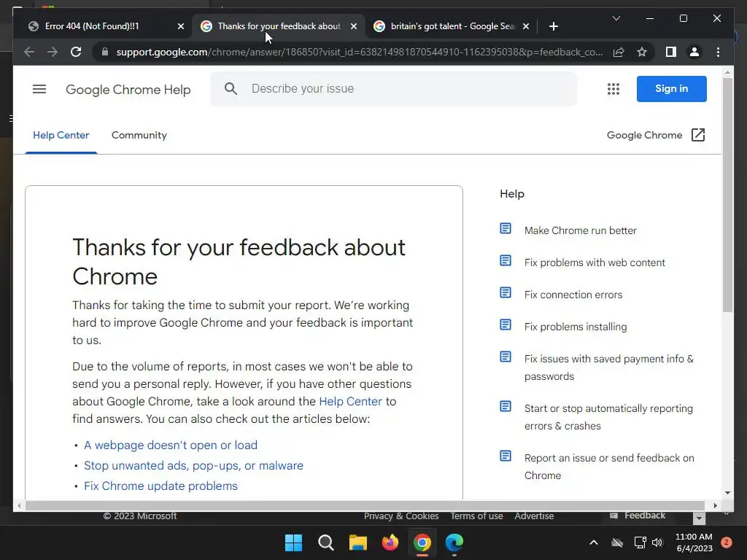
Task: Close the Error 404 tab
Action: point(181,26)
